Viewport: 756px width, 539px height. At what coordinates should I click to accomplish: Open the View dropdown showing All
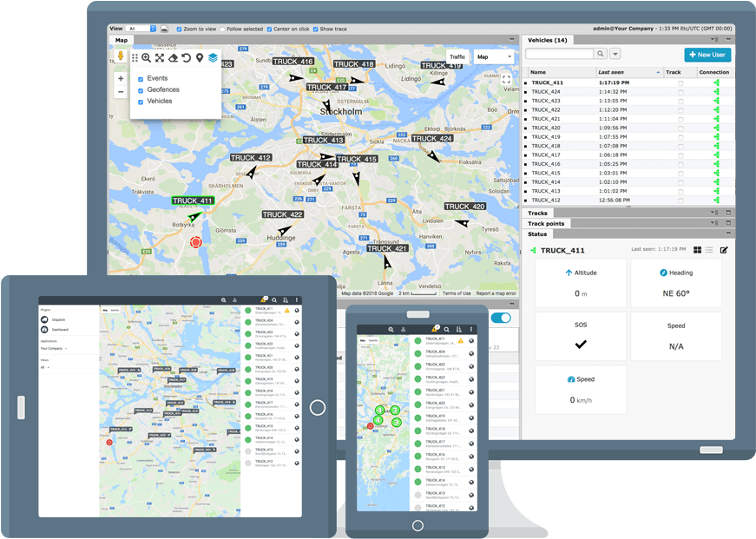pos(140,28)
